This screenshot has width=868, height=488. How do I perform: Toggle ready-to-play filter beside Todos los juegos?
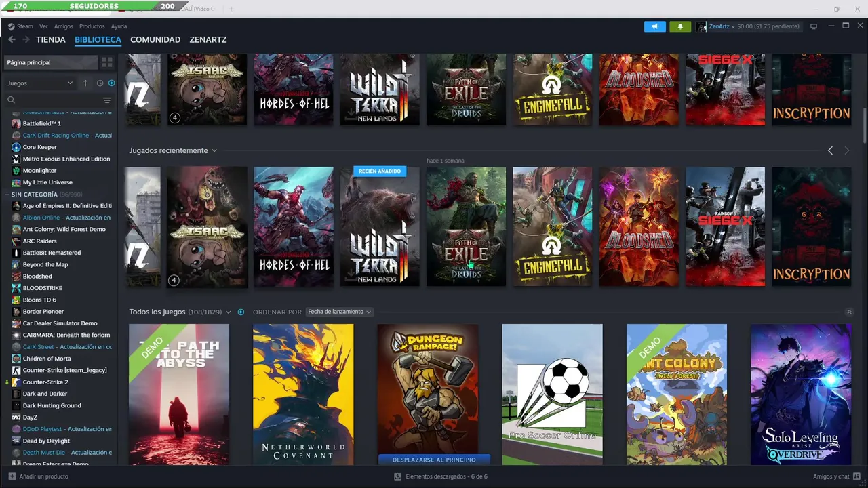pyautogui.click(x=241, y=312)
